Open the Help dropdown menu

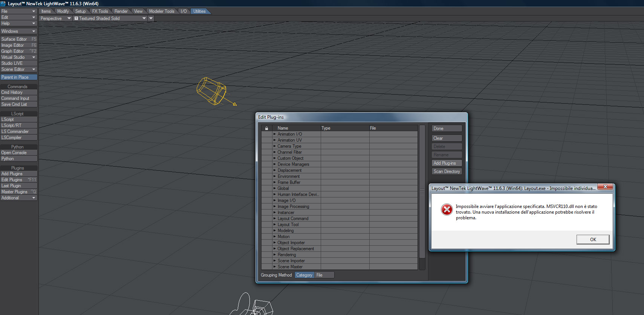pyautogui.click(x=19, y=23)
